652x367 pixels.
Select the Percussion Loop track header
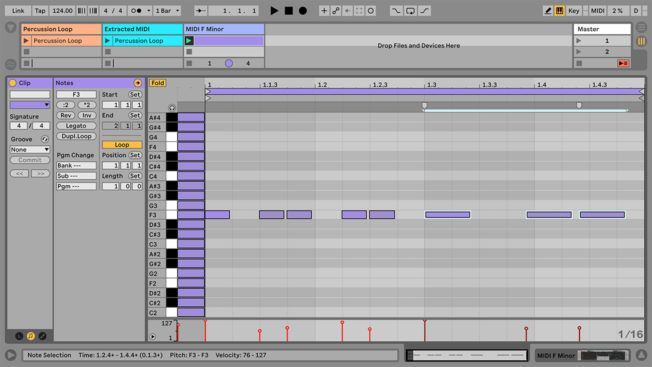pyautogui.click(x=61, y=29)
